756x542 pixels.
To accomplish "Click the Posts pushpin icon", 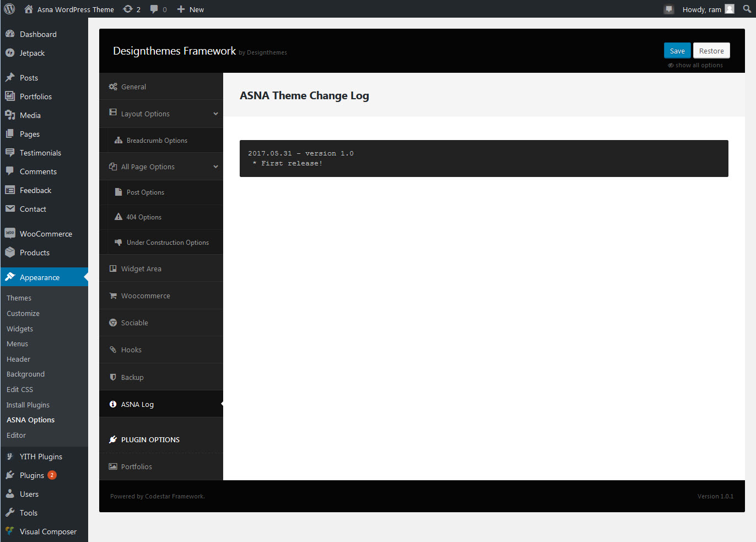I will pyautogui.click(x=10, y=77).
